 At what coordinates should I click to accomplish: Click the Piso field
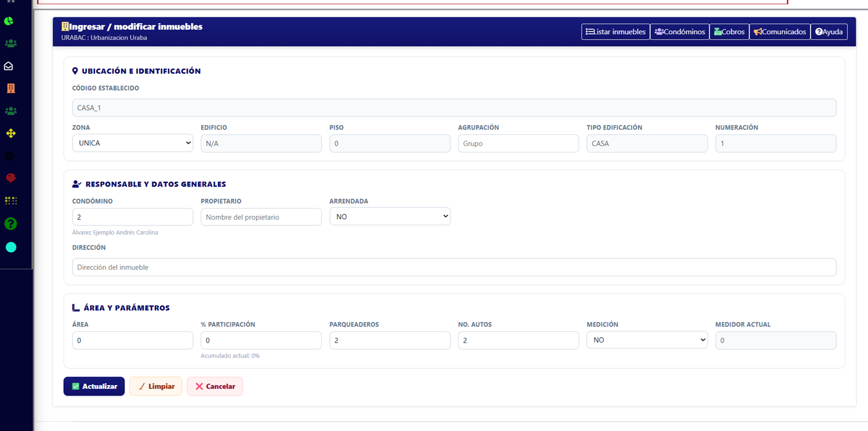[390, 143]
